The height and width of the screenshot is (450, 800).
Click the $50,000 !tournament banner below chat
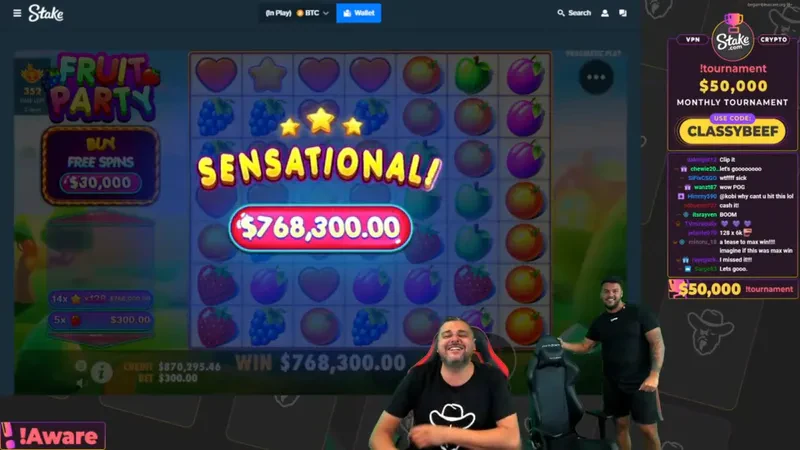tap(733, 289)
